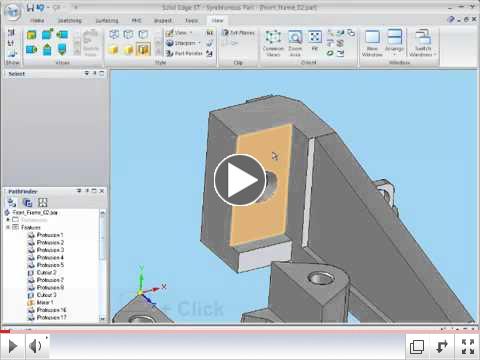
Task: Open the Switch Windows dropdown
Action: tap(423, 43)
